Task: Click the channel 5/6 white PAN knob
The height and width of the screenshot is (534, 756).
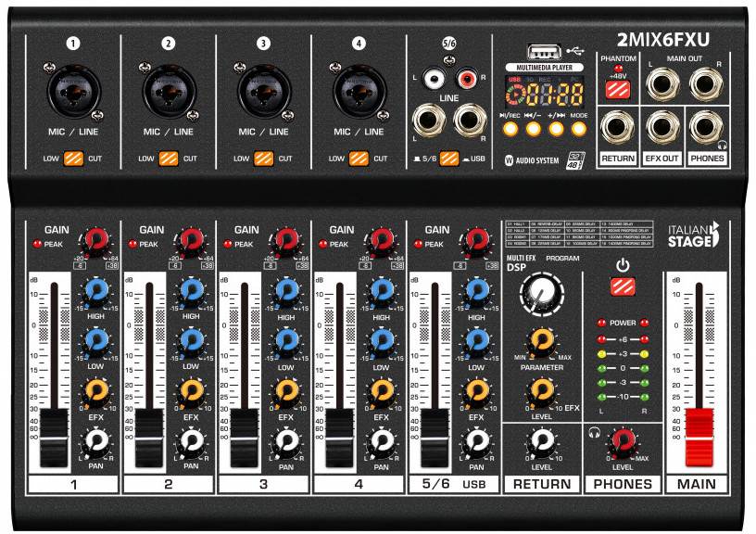Action: coord(477,442)
